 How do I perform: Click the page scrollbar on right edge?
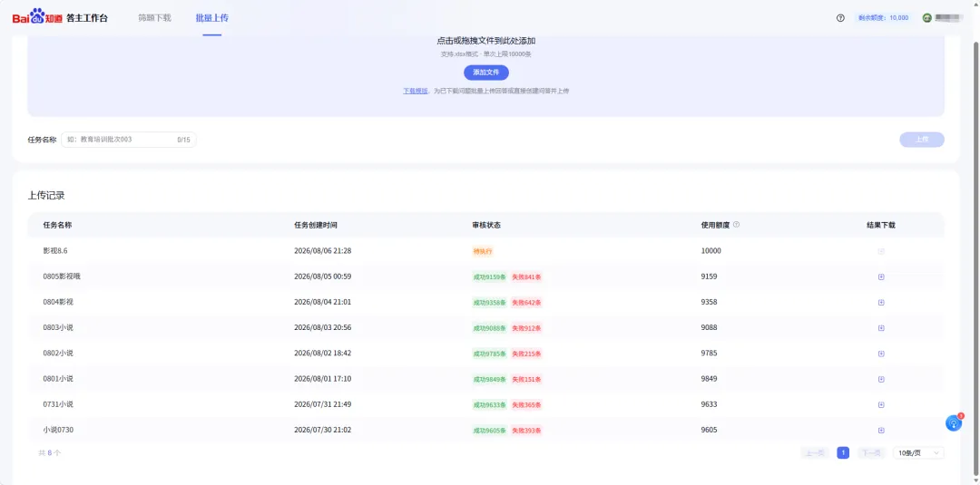[975, 249]
